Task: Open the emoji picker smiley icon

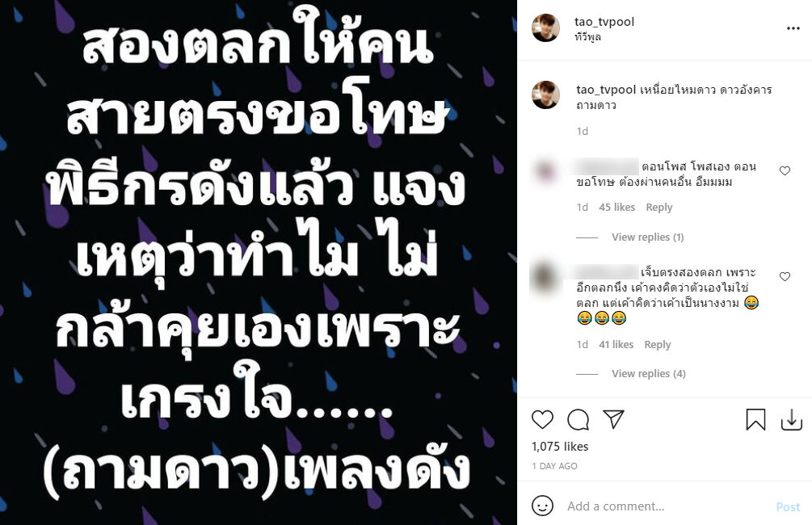Action: 542,506
